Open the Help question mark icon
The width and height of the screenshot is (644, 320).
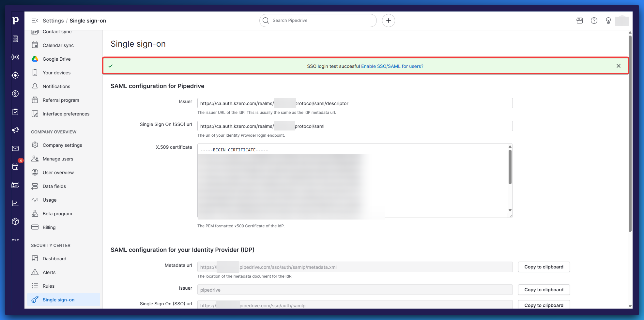pyautogui.click(x=594, y=21)
